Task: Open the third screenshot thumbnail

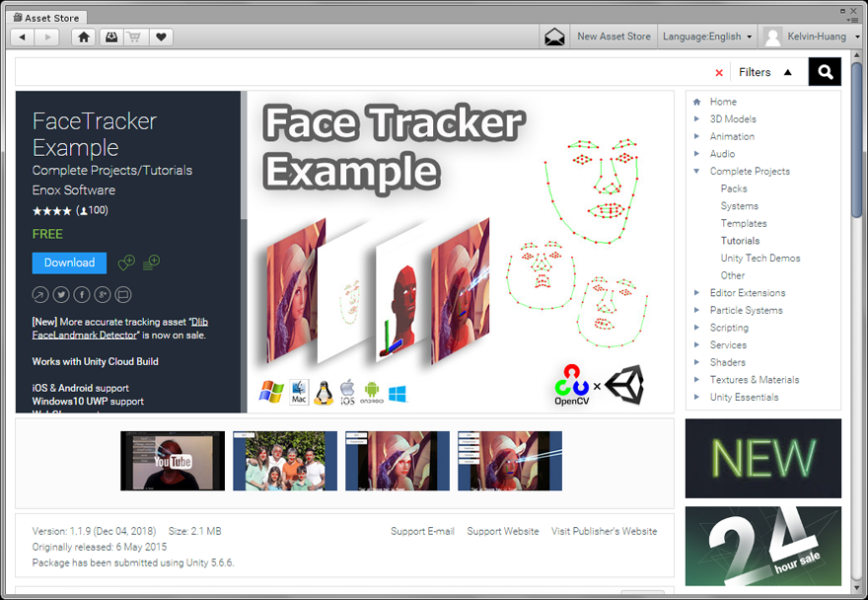Action: (x=398, y=461)
